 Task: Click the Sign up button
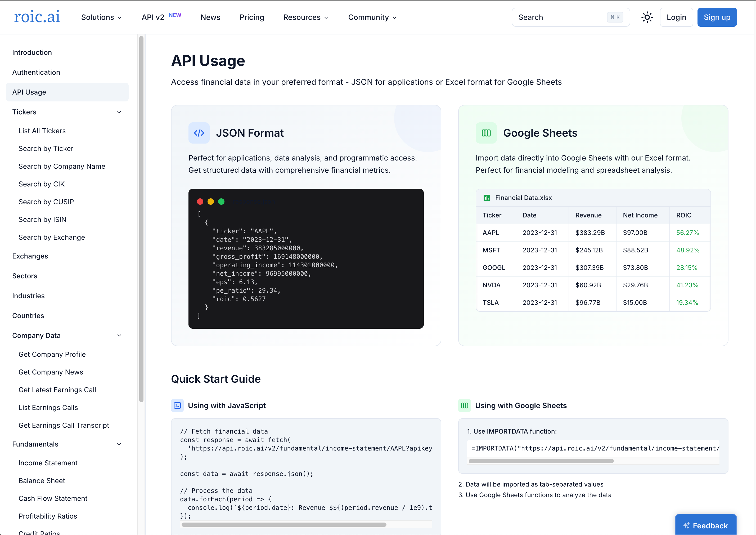tap(717, 17)
